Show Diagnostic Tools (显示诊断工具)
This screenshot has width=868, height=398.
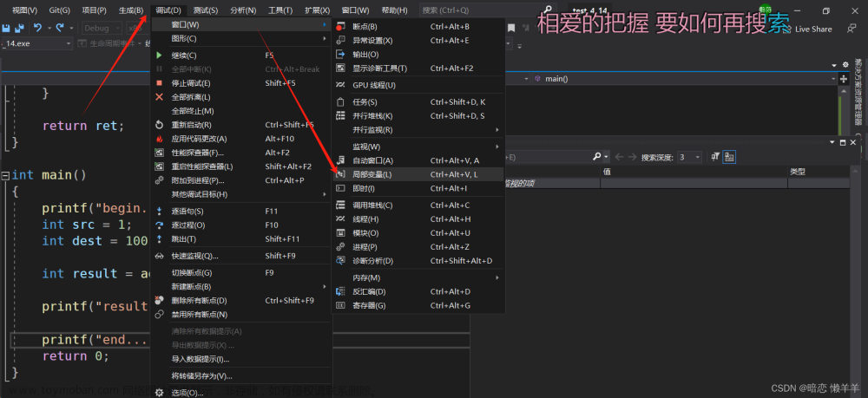click(418, 68)
